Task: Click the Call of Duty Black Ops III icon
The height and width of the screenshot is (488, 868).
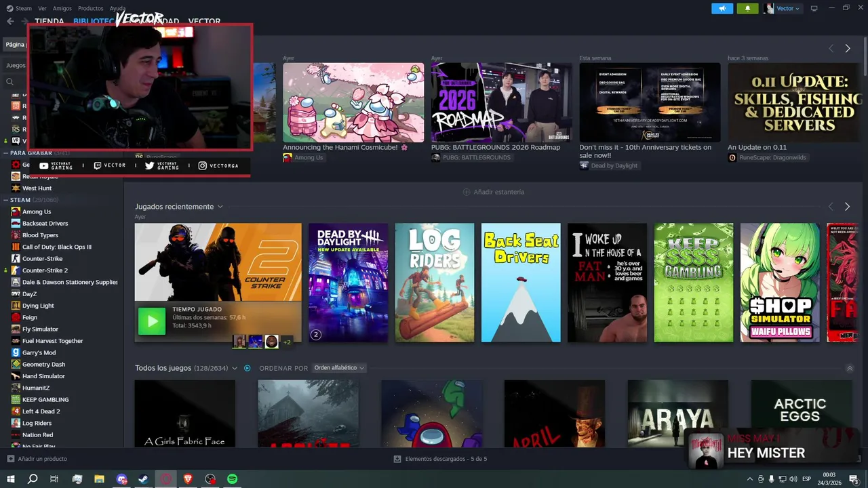Action: [16, 247]
